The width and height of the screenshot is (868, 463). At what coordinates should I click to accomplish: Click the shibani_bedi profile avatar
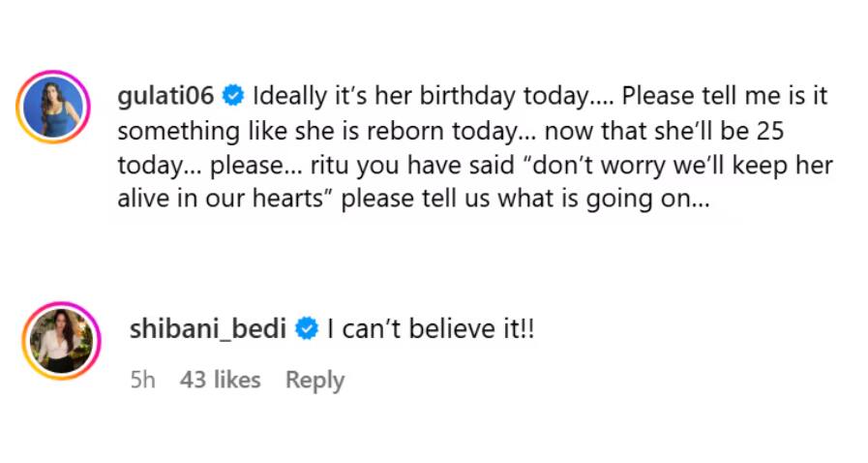60,339
